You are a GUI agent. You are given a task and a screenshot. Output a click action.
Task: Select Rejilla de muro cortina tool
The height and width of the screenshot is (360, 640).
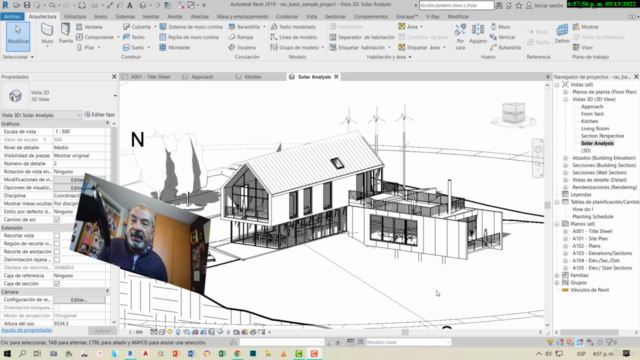tap(189, 37)
